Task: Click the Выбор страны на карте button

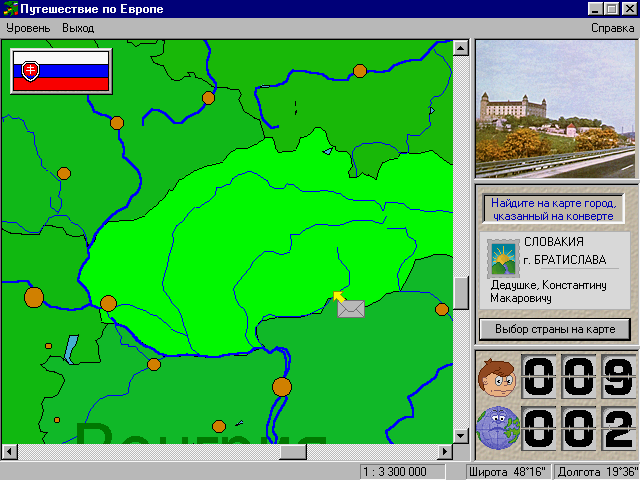Action: 555,329
